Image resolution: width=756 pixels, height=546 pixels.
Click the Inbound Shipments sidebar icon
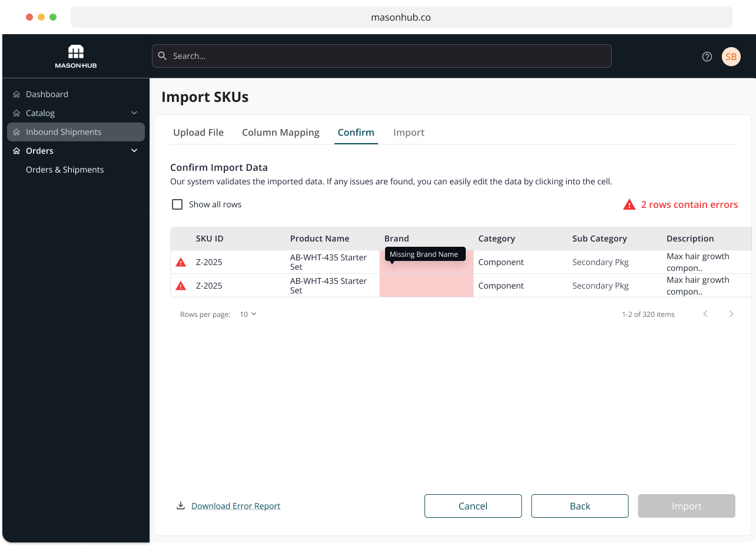click(16, 132)
